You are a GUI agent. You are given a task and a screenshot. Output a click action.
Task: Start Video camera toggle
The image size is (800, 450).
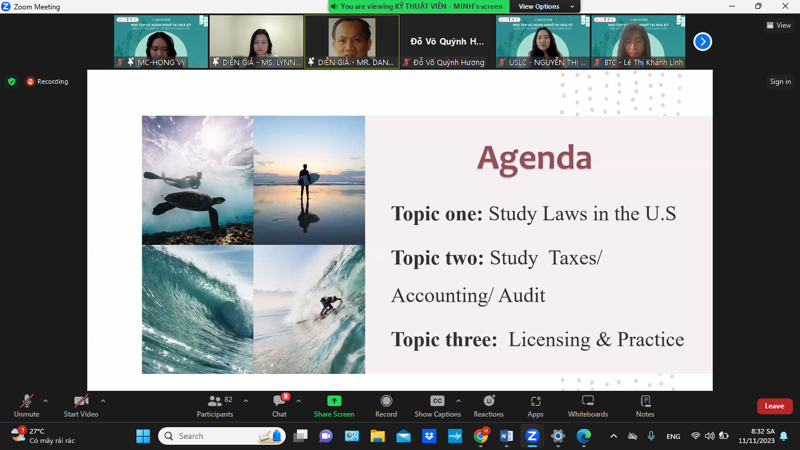click(x=81, y=404)
